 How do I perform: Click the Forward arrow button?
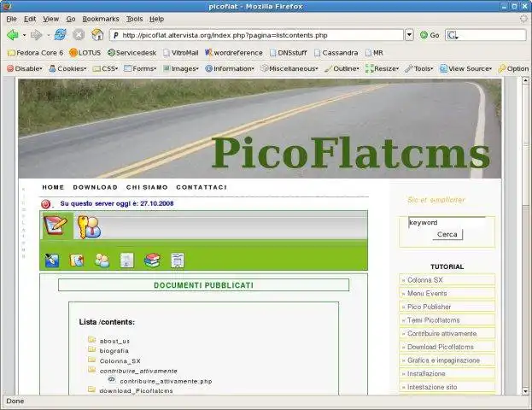click(36, 35)
